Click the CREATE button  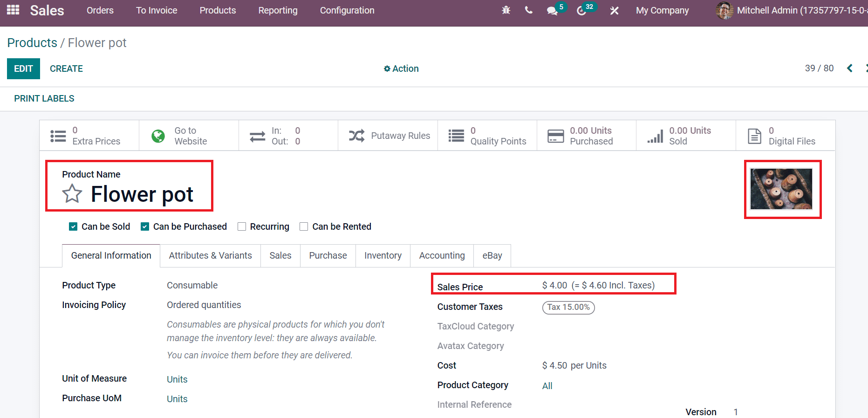pos(66,69)
